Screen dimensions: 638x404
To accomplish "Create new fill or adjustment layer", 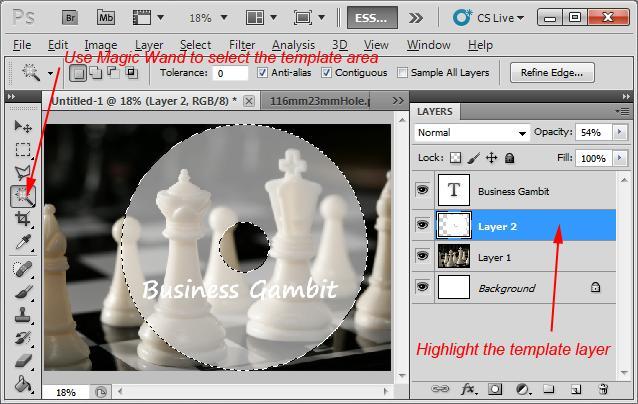I will [x=523, y=389].
